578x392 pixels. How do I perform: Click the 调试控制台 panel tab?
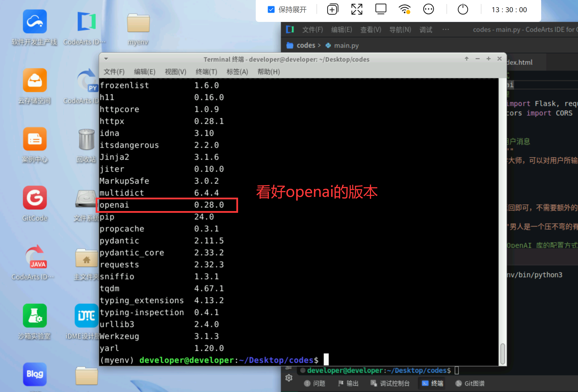point(390,383)
